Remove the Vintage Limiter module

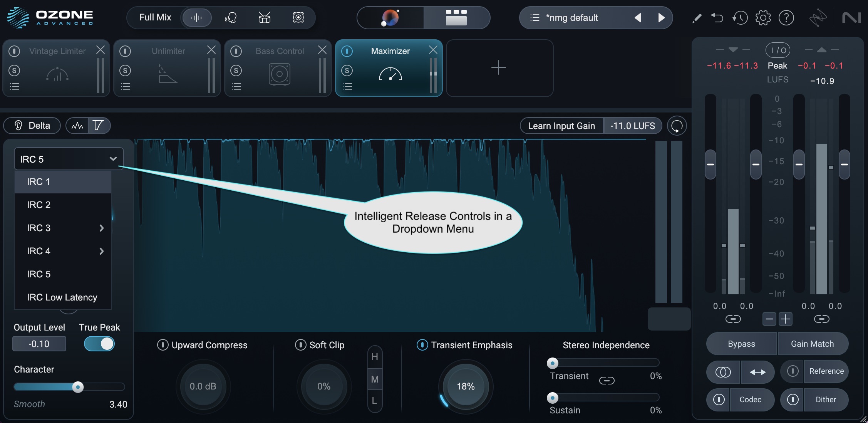(101, 50)
